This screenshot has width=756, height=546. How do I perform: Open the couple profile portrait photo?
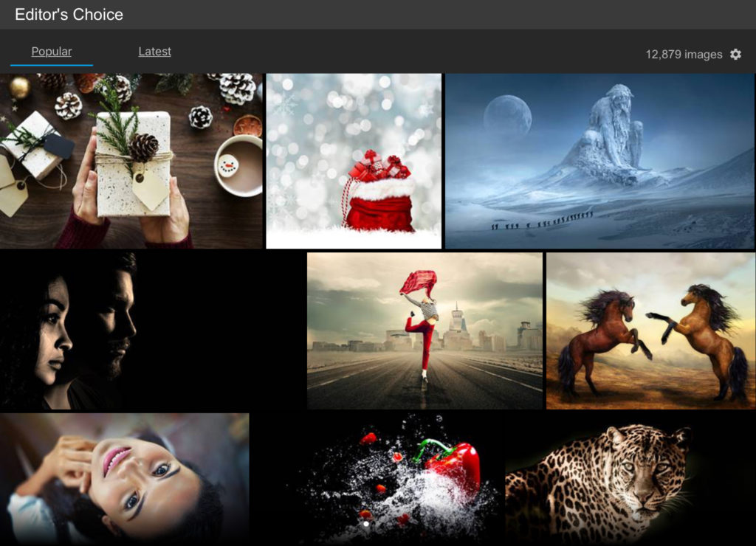coord(151,331)
